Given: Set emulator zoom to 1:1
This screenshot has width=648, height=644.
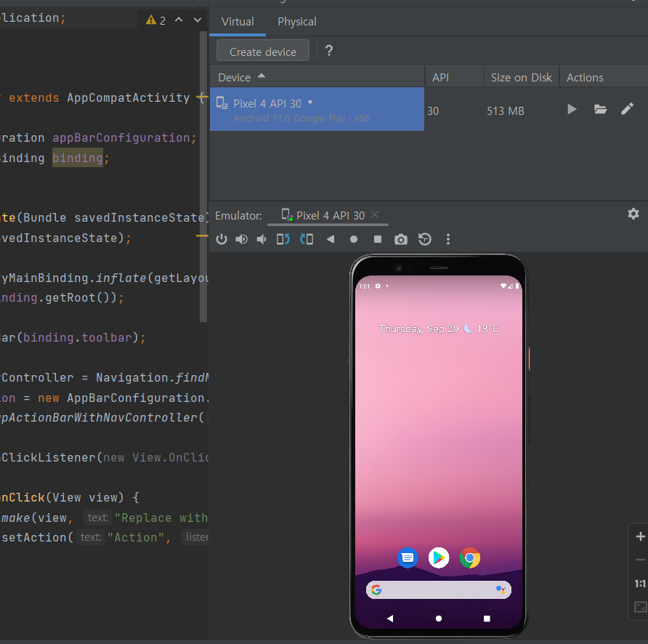Looking at the screenshot, I should [x=640, y=584].
